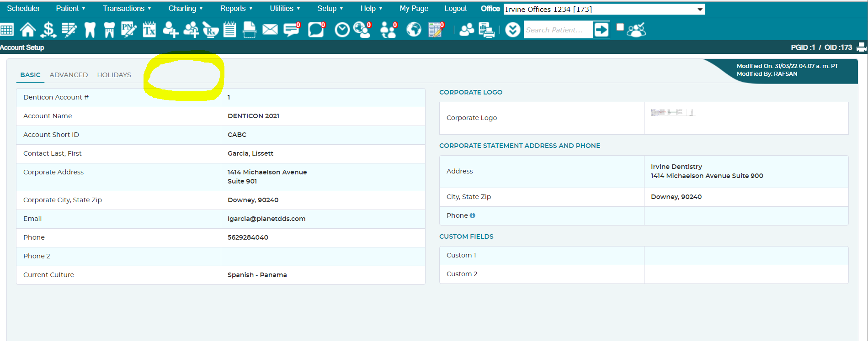The image size is (868, 341).
Task: Open the scheduler calendar grid icon
Action: [7, 30]
